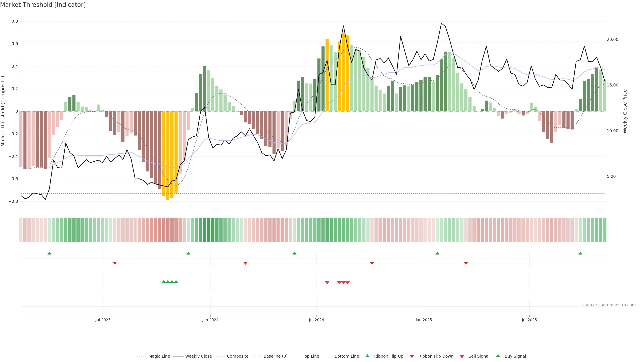644x362 pixels.
Task: Click the Ribbon Flip Up legend triangle icon
Action: [x=367, y=356]
